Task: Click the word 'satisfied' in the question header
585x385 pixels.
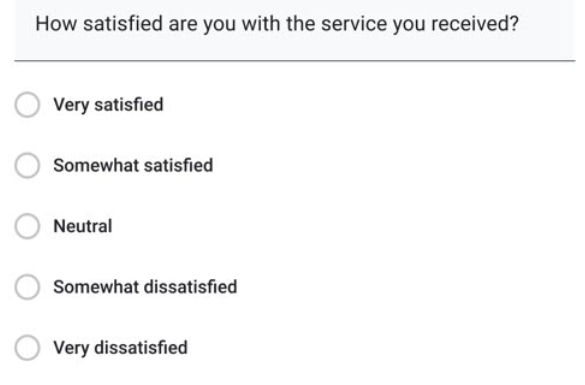Action: [x=123, y=24]
